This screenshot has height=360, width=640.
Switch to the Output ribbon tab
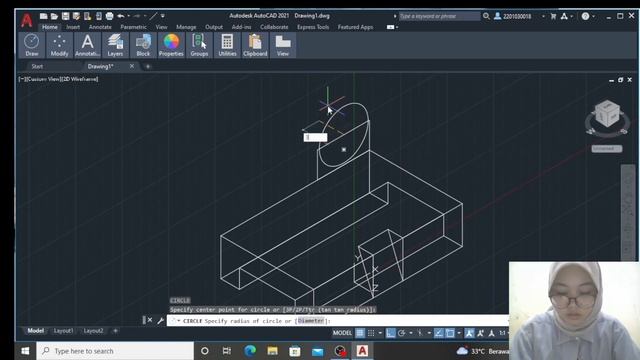[214, 27]
